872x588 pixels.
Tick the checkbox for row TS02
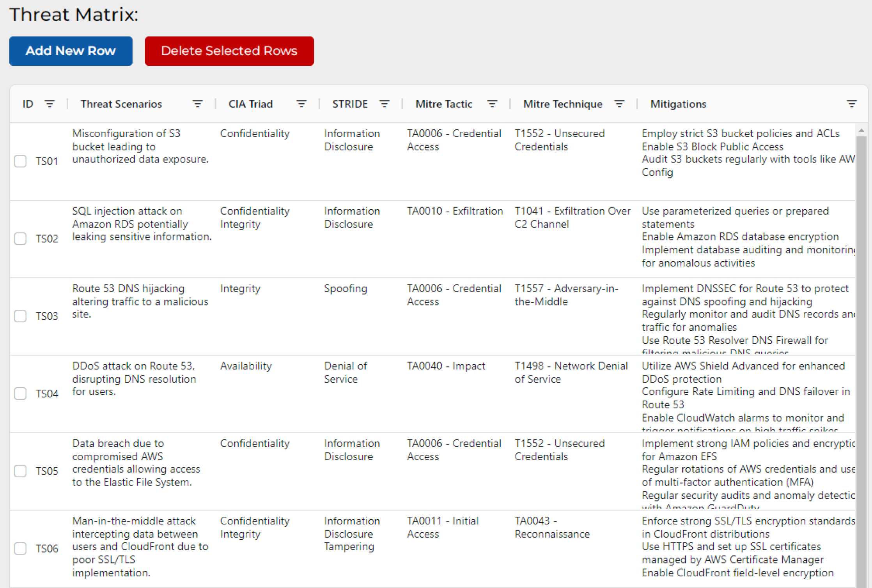(20, 238)
